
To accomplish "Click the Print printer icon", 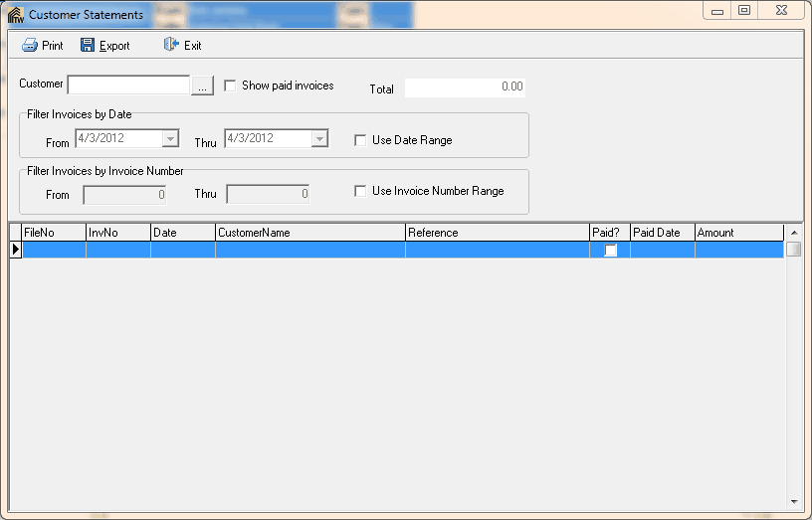I will coord(30,46).
